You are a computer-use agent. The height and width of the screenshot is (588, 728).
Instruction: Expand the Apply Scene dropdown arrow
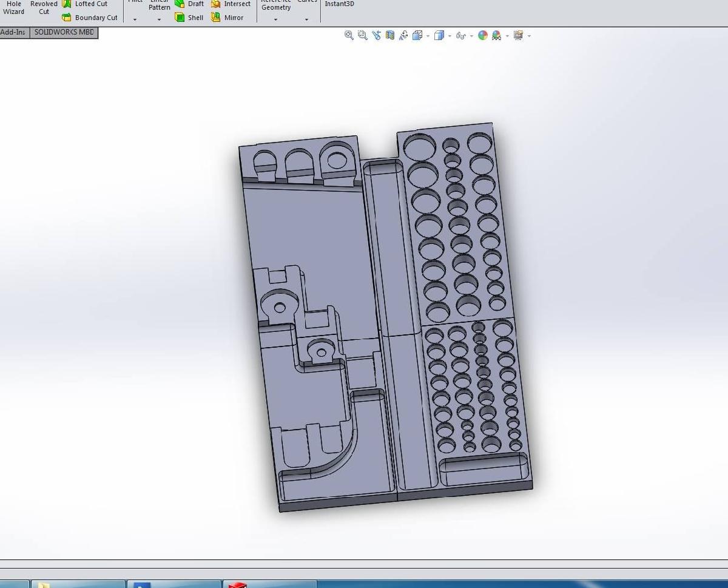tap(507, 36)
